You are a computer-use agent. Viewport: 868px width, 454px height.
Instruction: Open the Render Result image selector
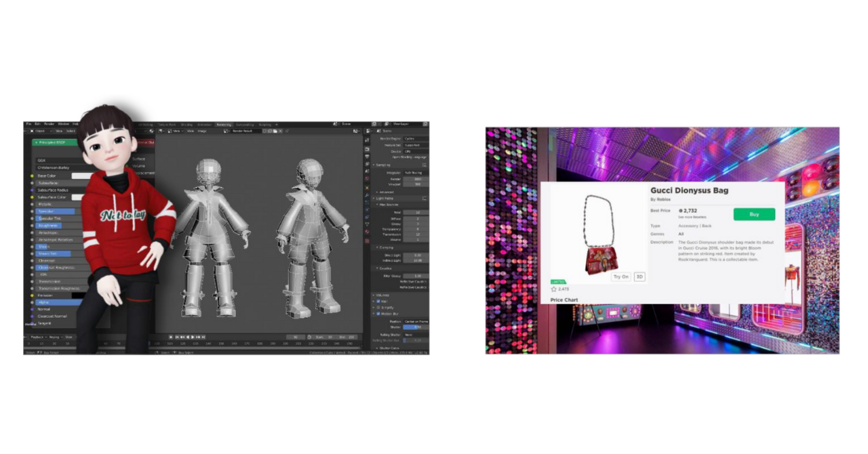point(245,131)
